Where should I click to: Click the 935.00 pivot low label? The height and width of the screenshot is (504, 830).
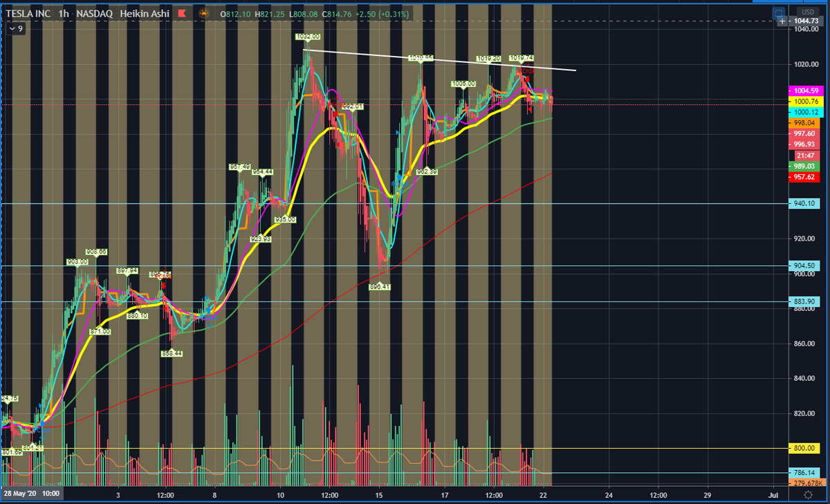[x=285, y=219]
